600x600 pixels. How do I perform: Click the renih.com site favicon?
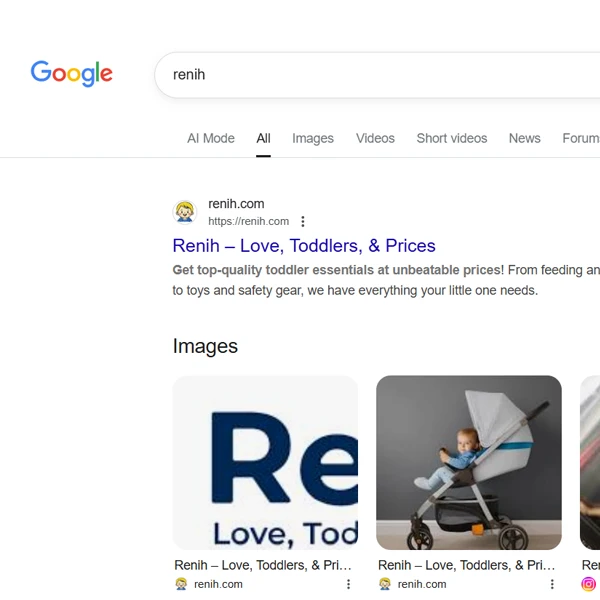click(185, 212)
